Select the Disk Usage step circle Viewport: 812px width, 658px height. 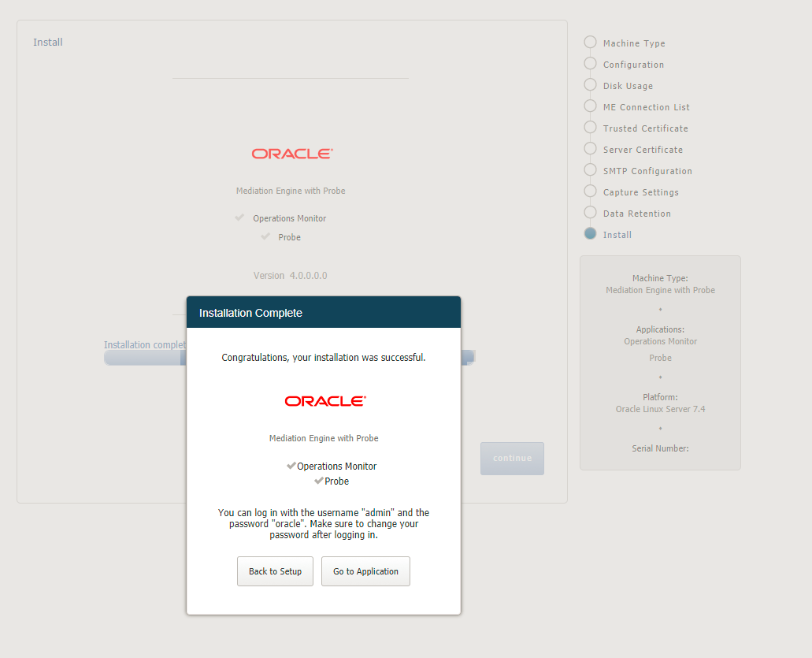pyautogui.click(x=590, y=84)
